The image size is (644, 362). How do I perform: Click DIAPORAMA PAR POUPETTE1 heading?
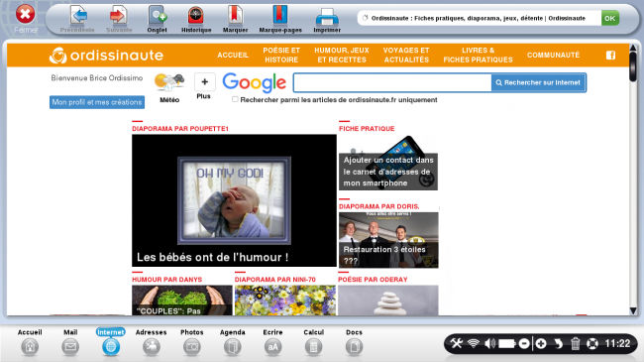[x=180, y=129]
